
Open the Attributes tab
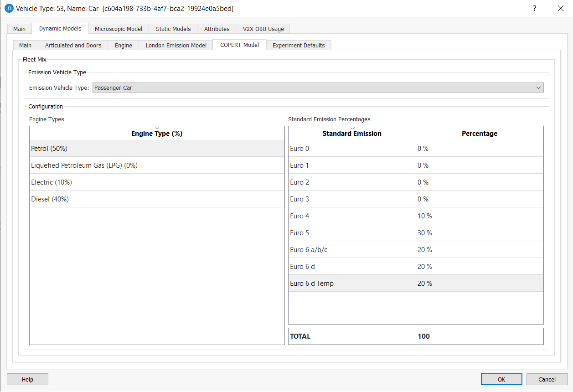coord(217,29)
